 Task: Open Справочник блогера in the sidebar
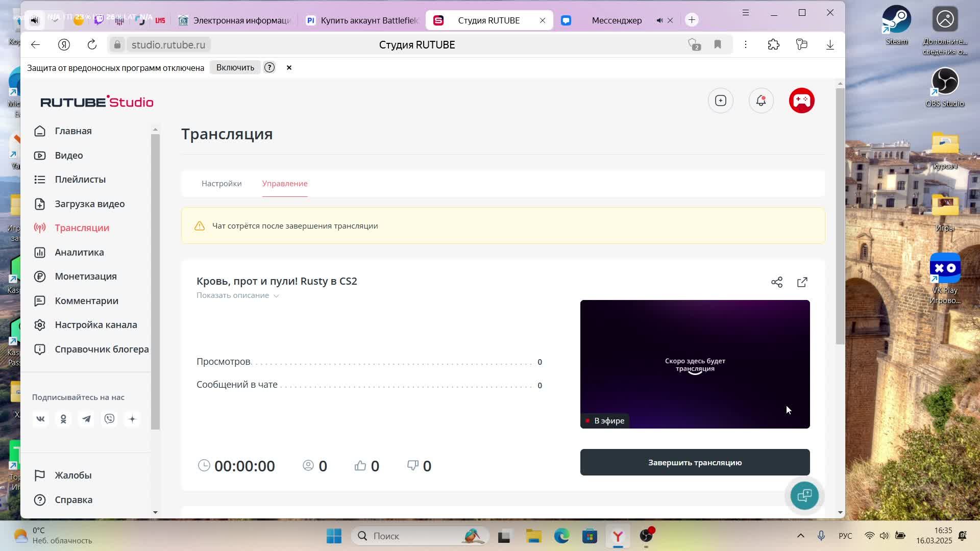91,349
